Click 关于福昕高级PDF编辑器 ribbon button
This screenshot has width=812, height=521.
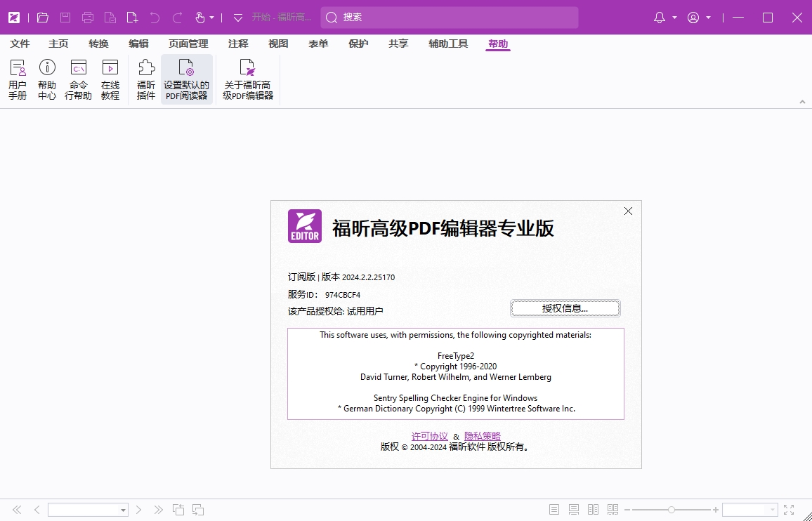point(248,80)
